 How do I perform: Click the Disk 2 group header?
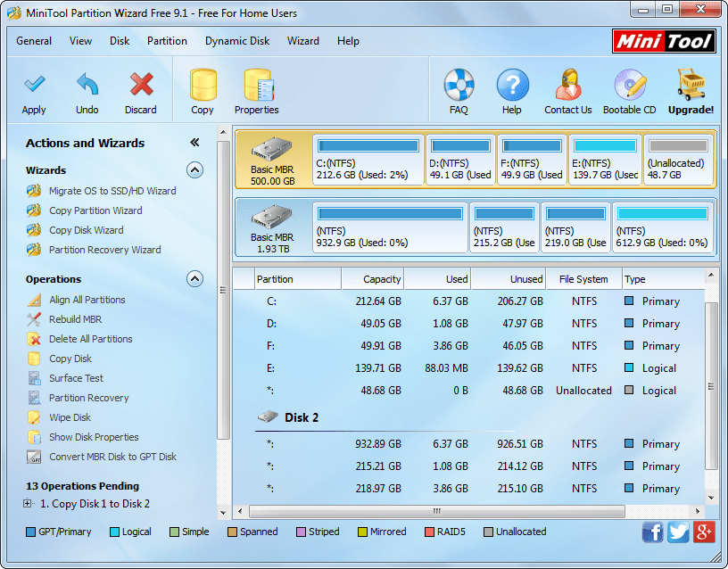coord(302,417)
